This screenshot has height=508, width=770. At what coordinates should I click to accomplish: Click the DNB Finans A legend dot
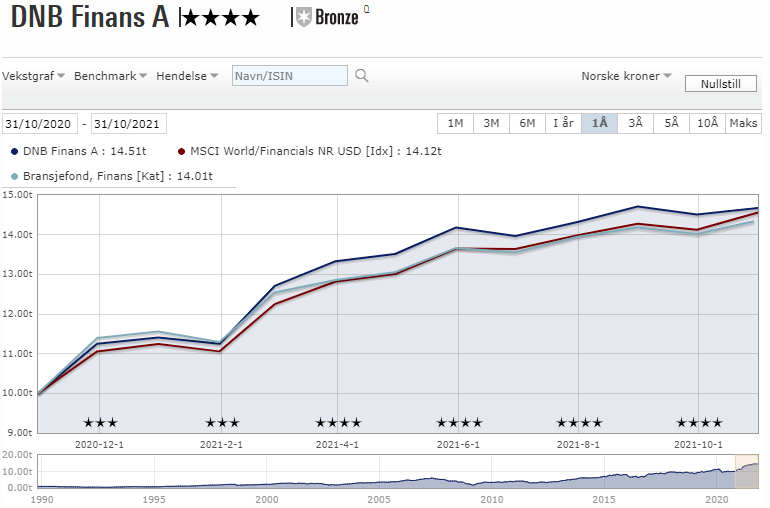[14, 151]
